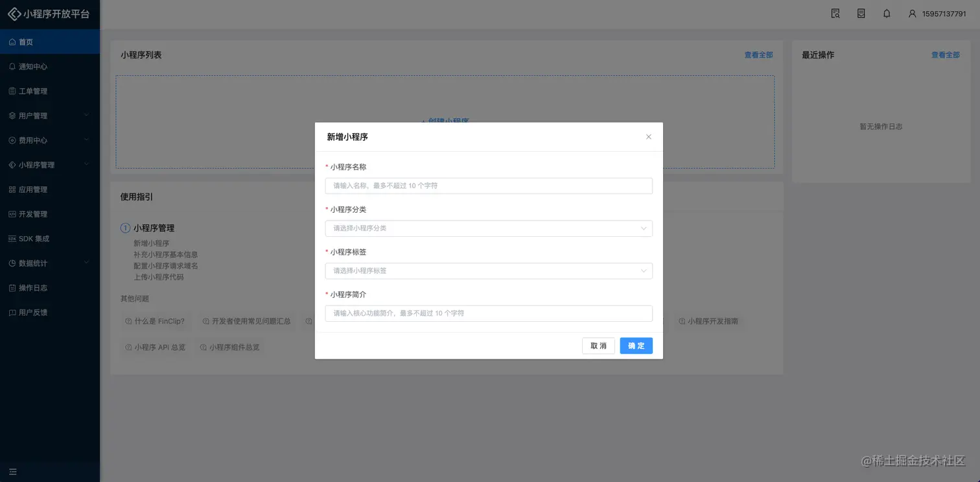The width and height of the screenshot is (980, 482).
Task: Click the 应用管理 grid icon in sidebar
Action: click(12, 189)
